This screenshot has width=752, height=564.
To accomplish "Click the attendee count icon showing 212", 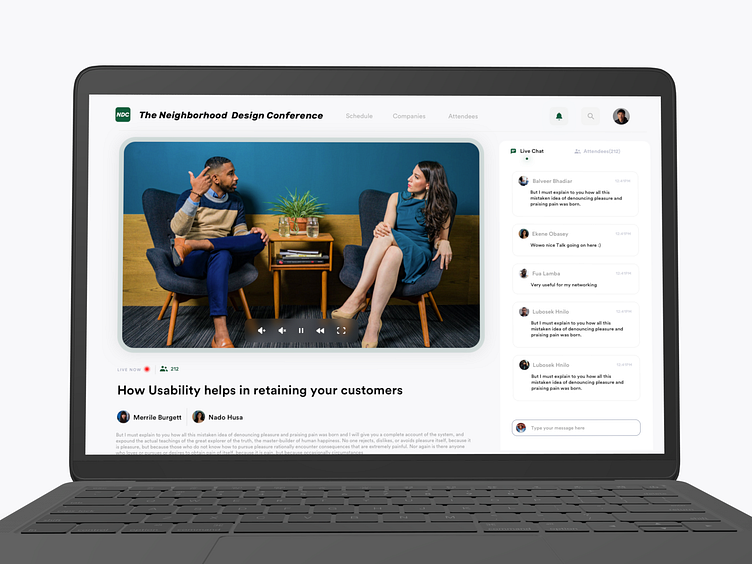I will coord(164,369).
